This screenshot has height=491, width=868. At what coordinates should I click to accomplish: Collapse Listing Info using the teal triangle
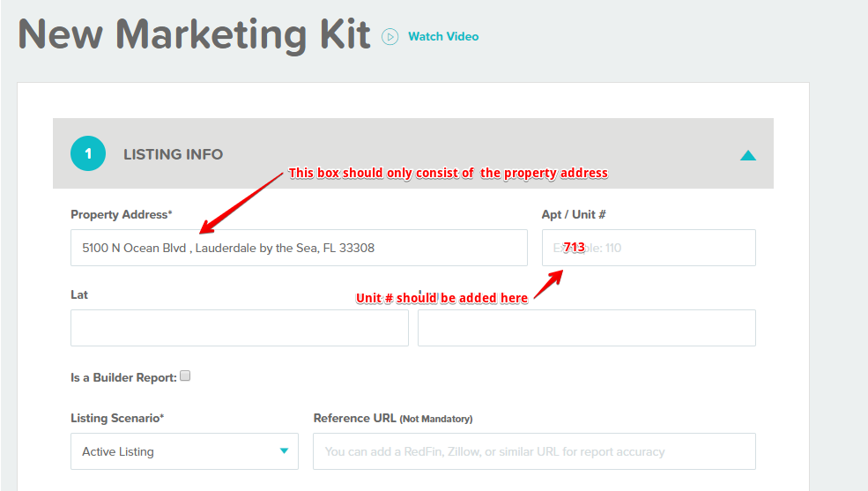click(x=748, y=155)
